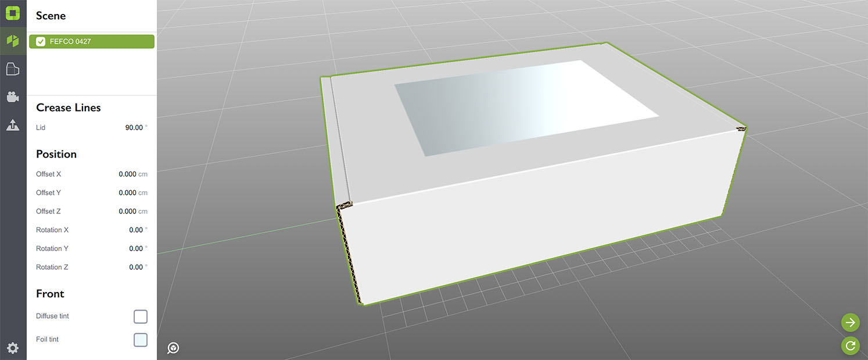Click the Offset X value field
Screen dimensions: 868x360
click(x=127, y=174)
